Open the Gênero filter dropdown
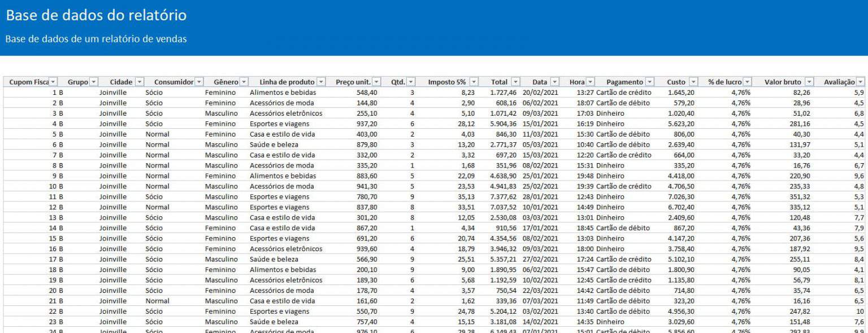Screen dimensions: 868x333 point(244,81)
